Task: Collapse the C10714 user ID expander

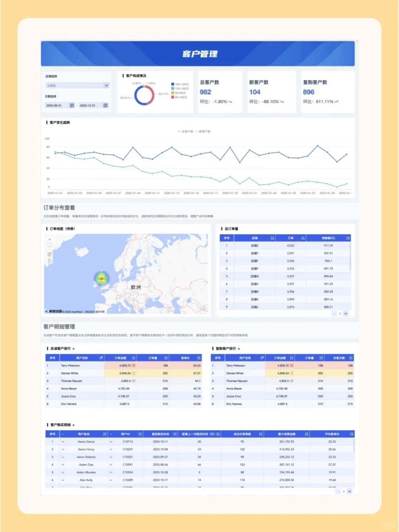Action: pyautogui.click(x=111, y=442)
